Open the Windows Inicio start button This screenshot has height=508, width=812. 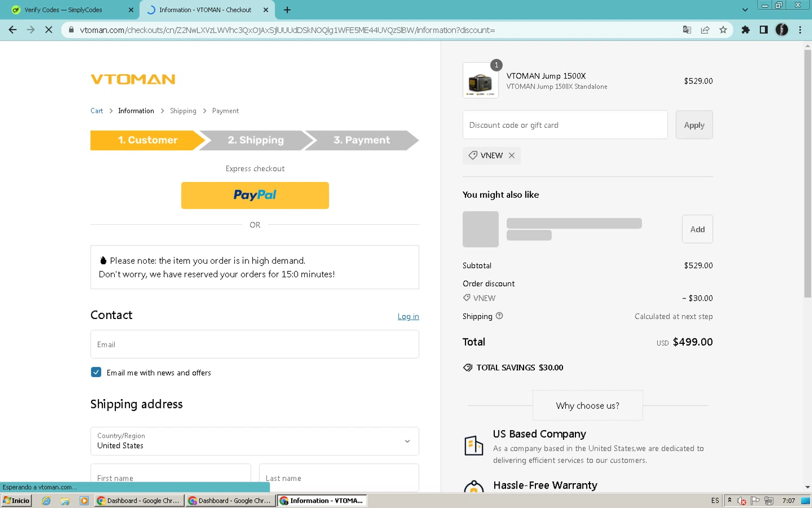17,501
